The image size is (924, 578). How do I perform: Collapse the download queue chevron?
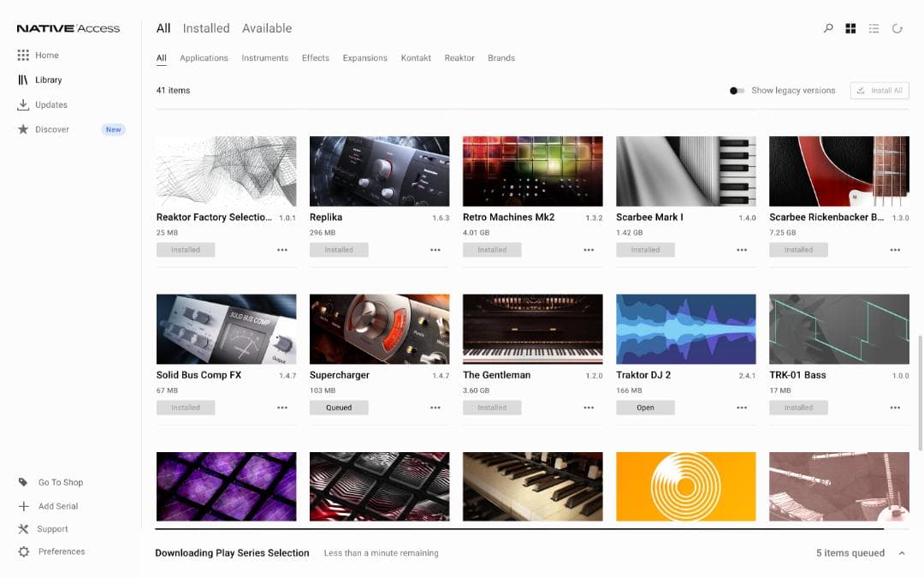click(x=902, y=552)
